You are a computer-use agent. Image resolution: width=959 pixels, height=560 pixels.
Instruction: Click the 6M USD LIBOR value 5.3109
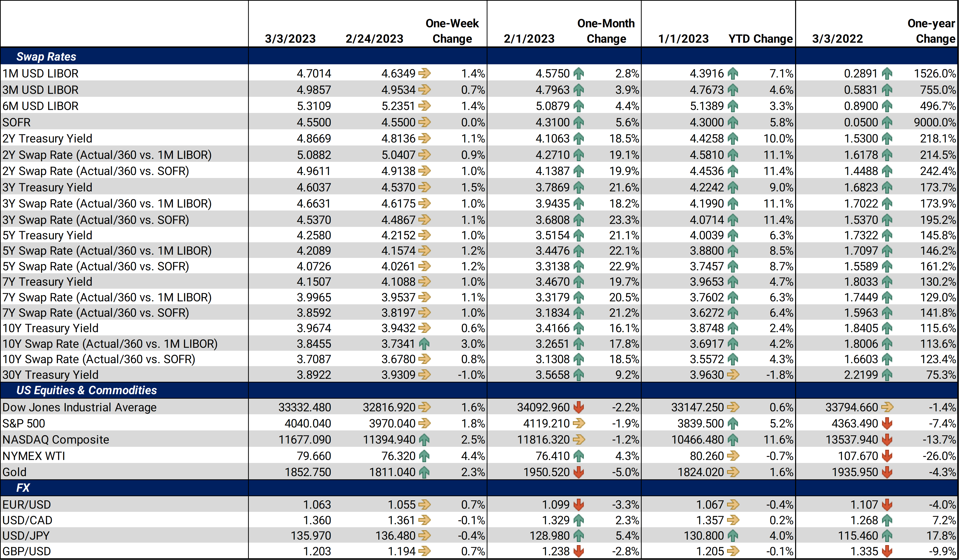point(314,106)
